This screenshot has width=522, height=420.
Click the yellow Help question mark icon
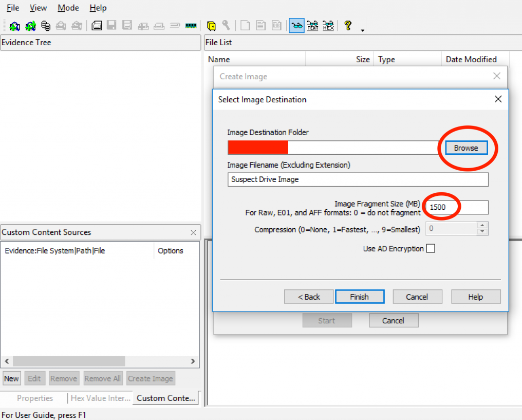click(348, 26)
